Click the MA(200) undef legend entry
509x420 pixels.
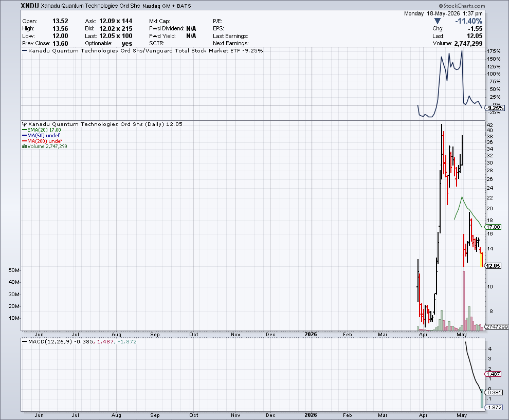tap(42, 141)
